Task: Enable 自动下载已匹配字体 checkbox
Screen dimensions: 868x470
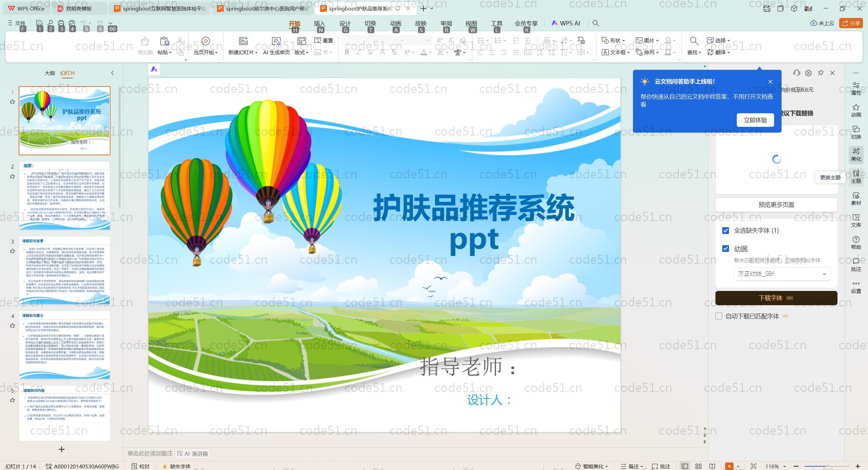Action: click(719, 316)
